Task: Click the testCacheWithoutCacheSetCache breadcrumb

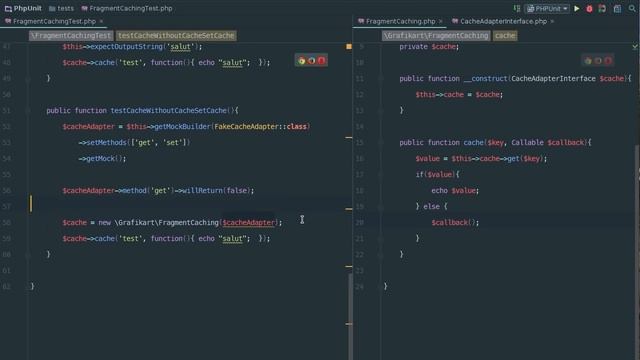Action: click(176, 36)
